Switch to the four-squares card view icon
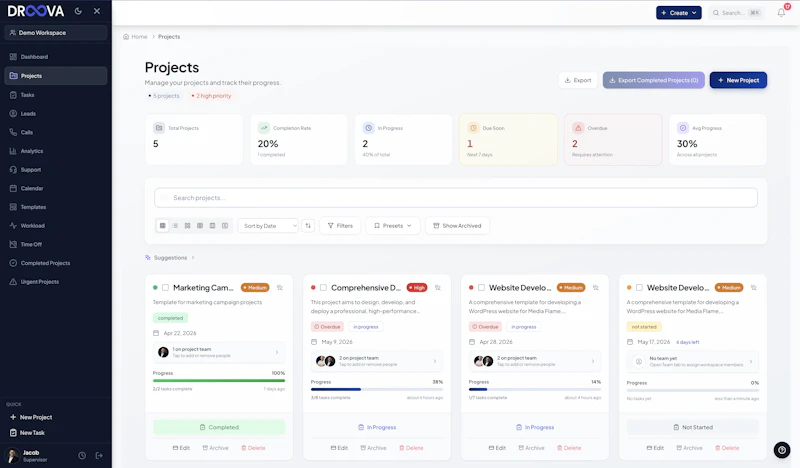Viewport: 800px width, 468px height. [187, 226]
